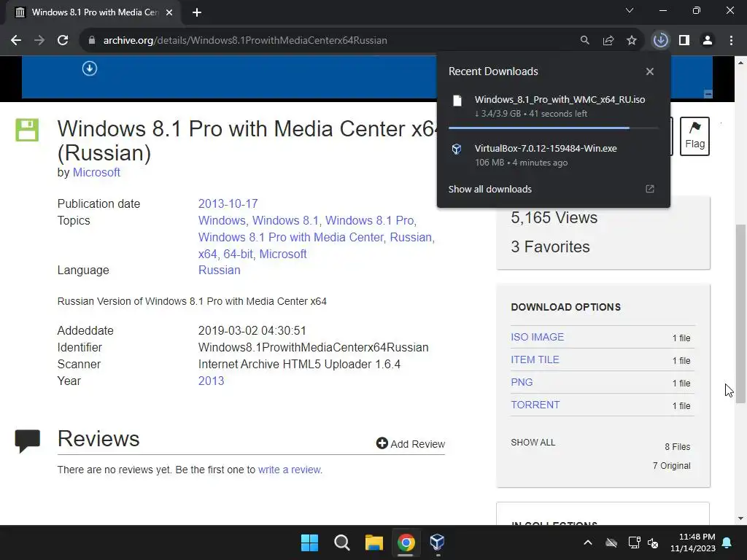
Task: Expand the system tray hidden icons
Action: tap(588, 542)
